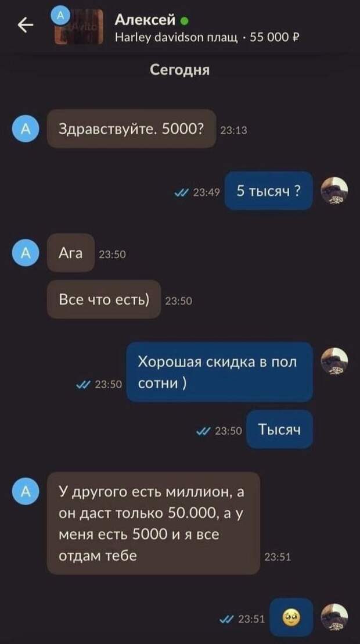Click the 'Сегодня' date separator

click(x=180, y=70)
